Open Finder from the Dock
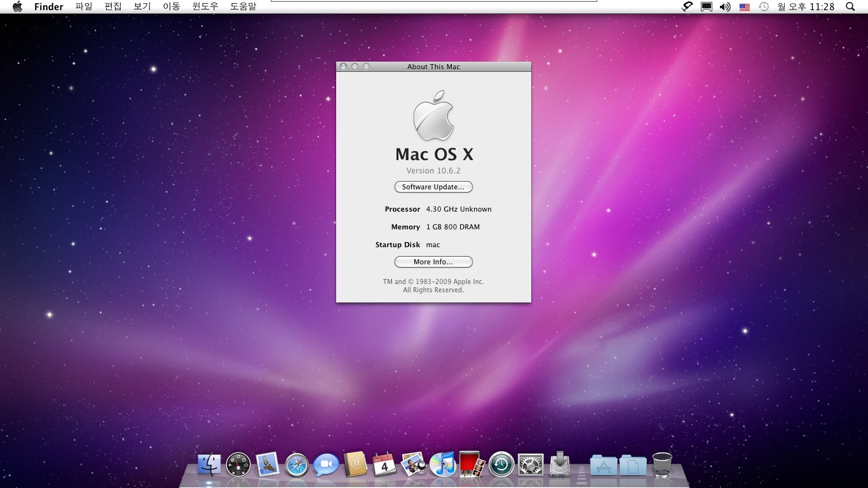The height and width of the screenshot is (488, 868). tap(209, 464)
